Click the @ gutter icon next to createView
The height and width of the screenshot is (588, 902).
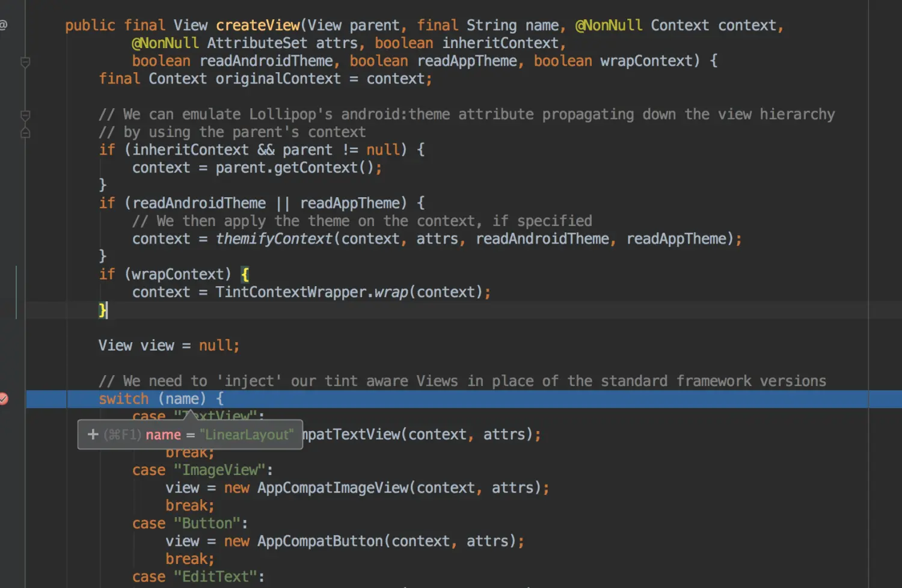click(3, 25)
